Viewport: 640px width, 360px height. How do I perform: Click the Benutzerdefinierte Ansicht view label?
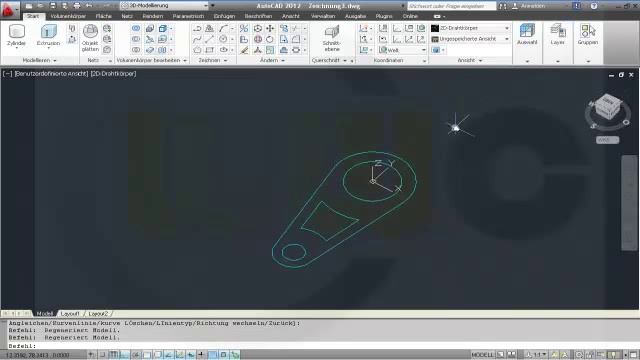(x=51, y=74)
